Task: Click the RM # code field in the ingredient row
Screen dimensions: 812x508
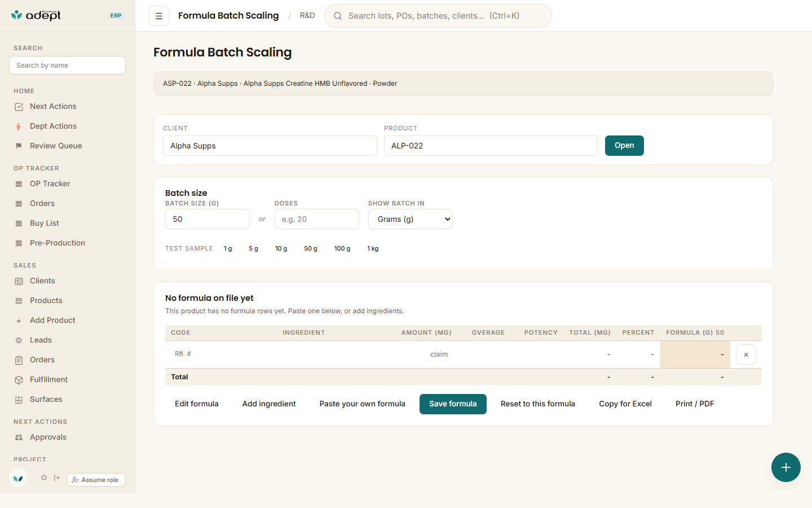Action: 220,354
